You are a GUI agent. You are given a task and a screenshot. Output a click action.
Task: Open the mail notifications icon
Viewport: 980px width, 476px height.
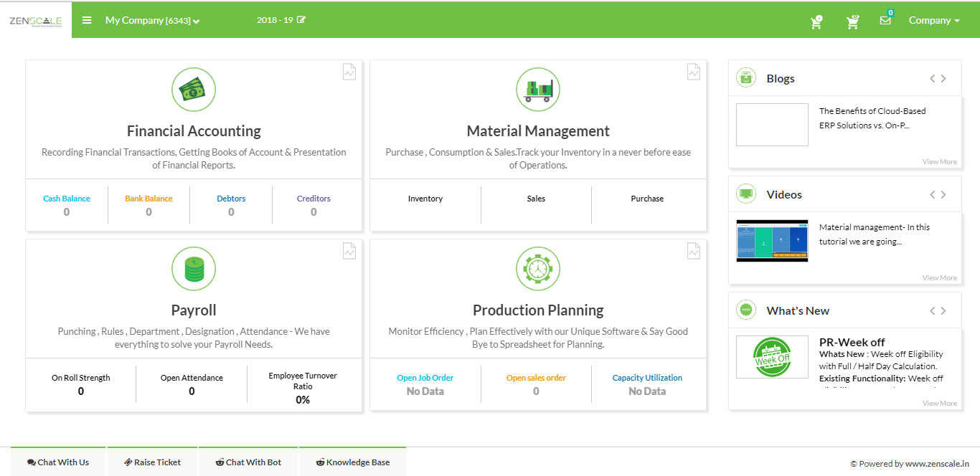885,20
